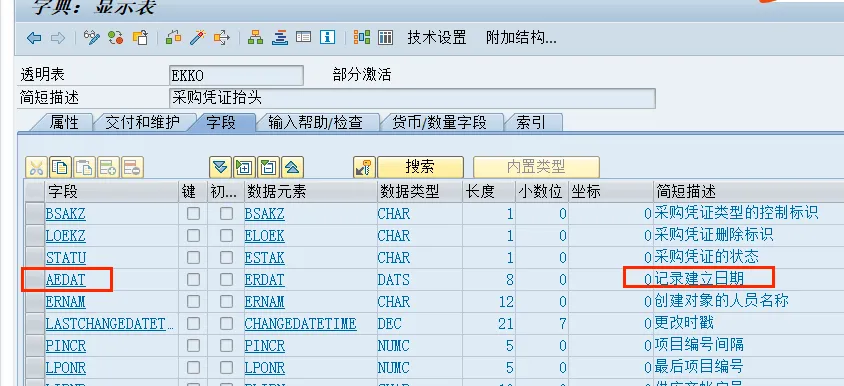The image size is (844, 386).
Task: Open Other Object icon in toolbar
Action: click(x=140, y=38)
